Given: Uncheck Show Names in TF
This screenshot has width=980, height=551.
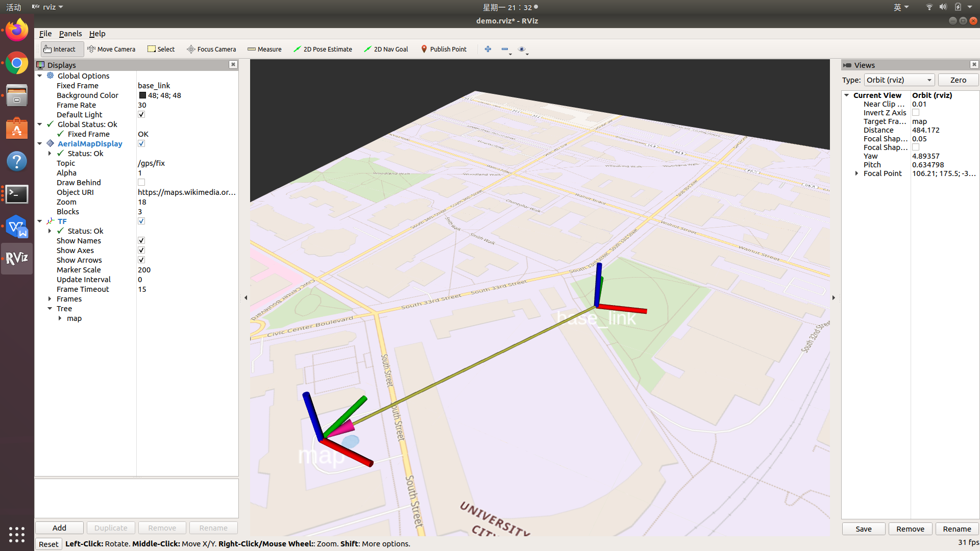Looking at the screenshot, I should [x=141, y=241].
